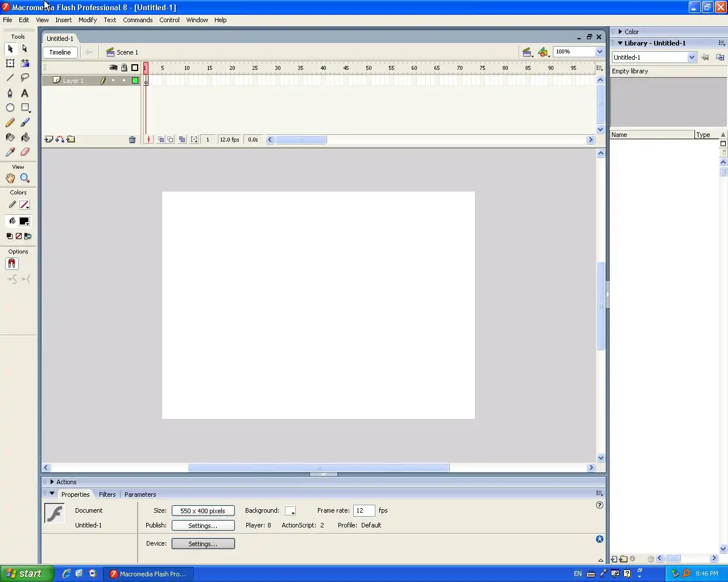Screen dimensions: 728x582
Task: Toggle Layer 1 visibility dot
Action: tap(113, 81)
